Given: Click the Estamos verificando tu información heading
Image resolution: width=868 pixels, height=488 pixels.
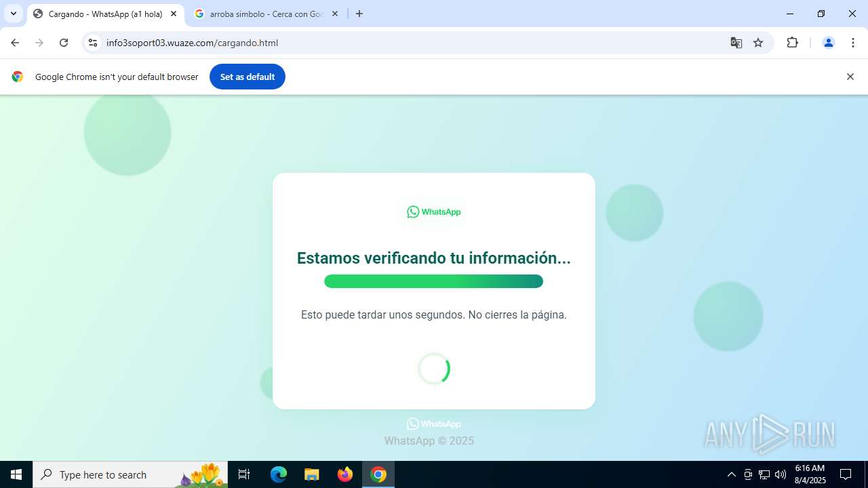Looking at the screenshot, I should pos(434,258).
